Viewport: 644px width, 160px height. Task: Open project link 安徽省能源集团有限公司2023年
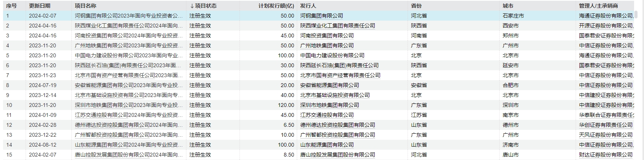[x=129, y=86]
